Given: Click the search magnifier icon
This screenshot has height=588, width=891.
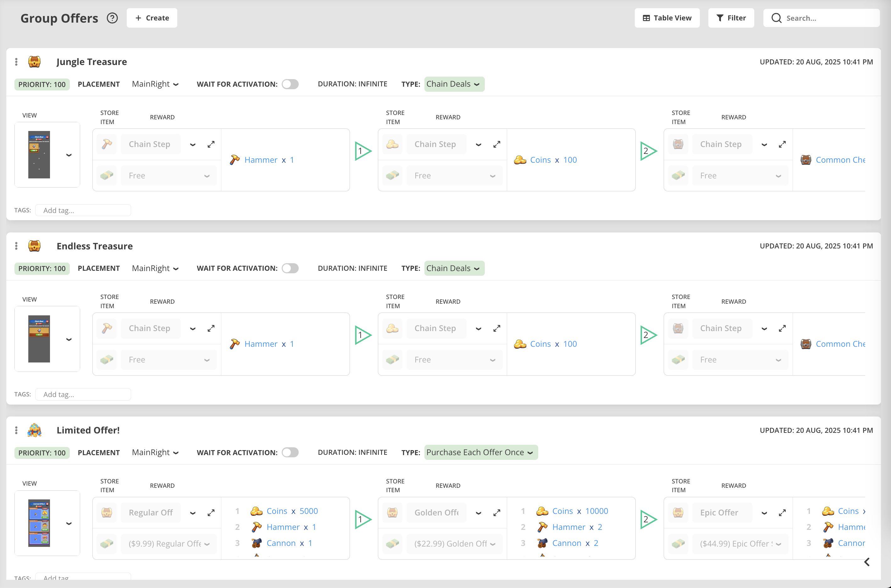Looking at the screenshot, I should coord(776,18).
